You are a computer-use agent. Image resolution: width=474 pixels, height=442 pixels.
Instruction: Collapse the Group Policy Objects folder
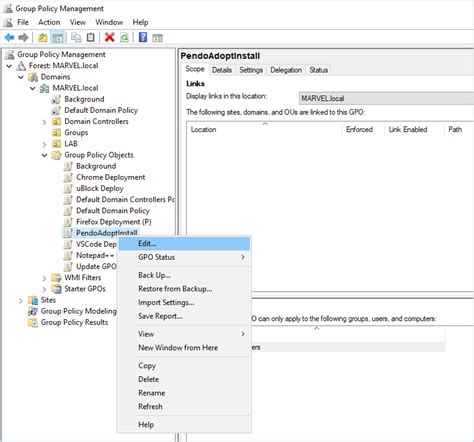pyautogui.click(x=44, y=155)
